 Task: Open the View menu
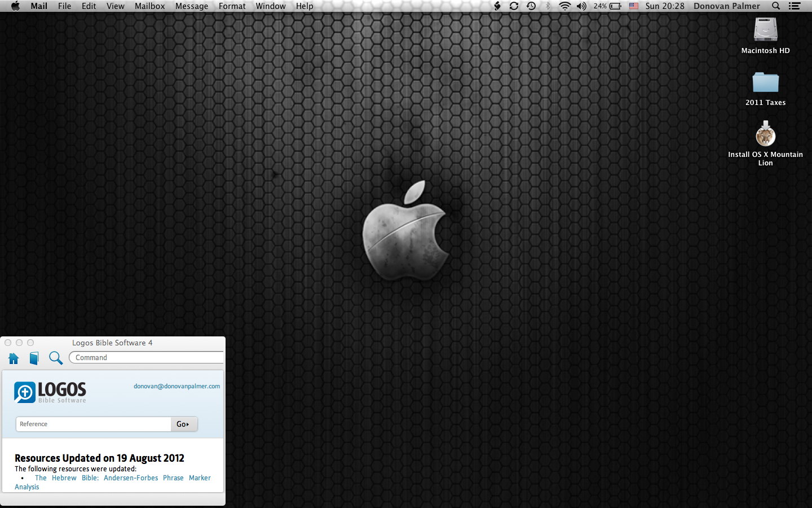click(115, 6)
